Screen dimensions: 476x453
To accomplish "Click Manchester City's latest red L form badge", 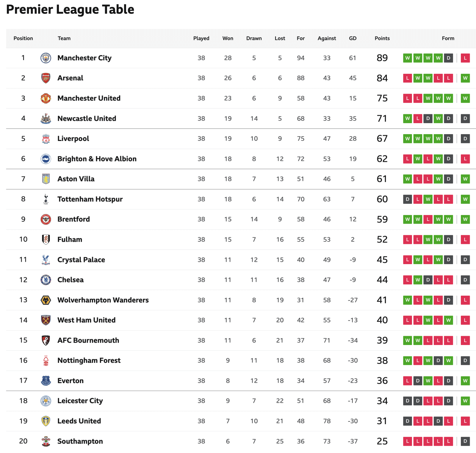I will 465,58.
